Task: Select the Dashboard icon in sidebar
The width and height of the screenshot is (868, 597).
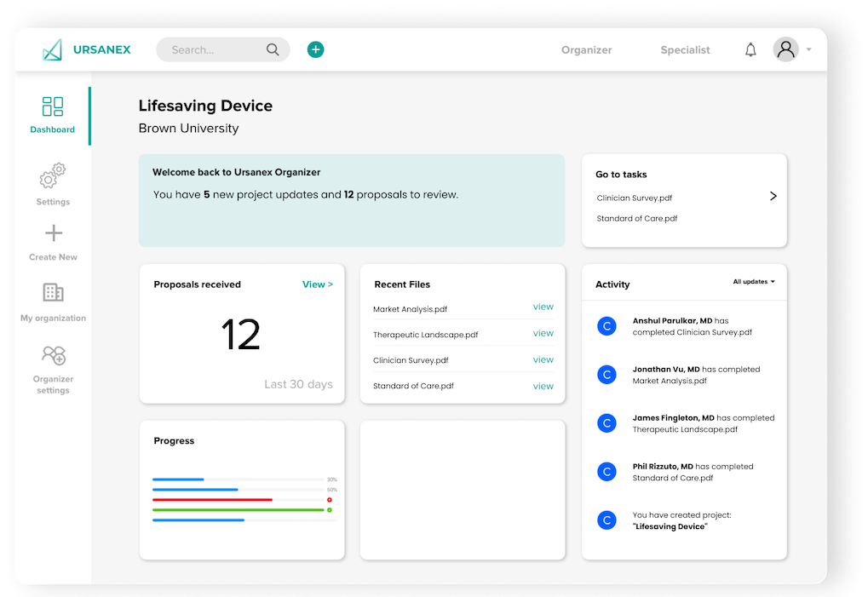Action: pyautogui.click(x=52, y=106)
